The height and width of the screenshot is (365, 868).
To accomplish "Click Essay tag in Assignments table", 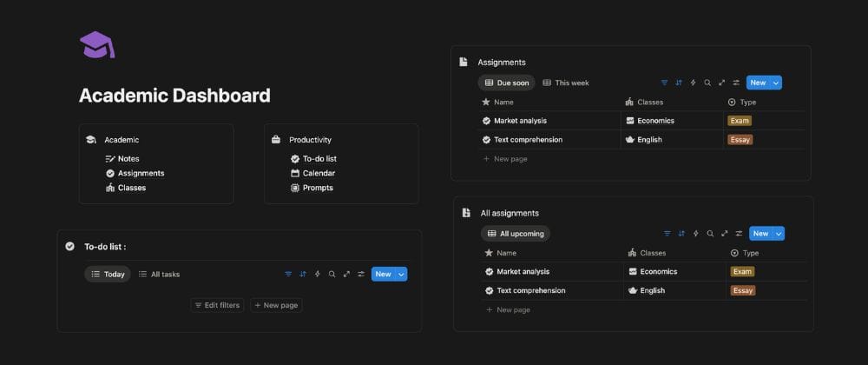I will (740, 140).
